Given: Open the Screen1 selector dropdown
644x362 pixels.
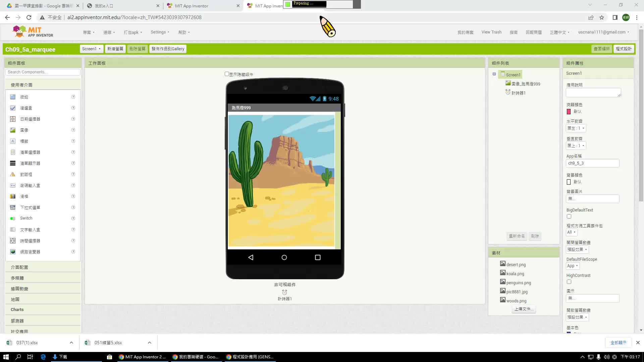Looking at the screenshot, I should click(91, 49).
